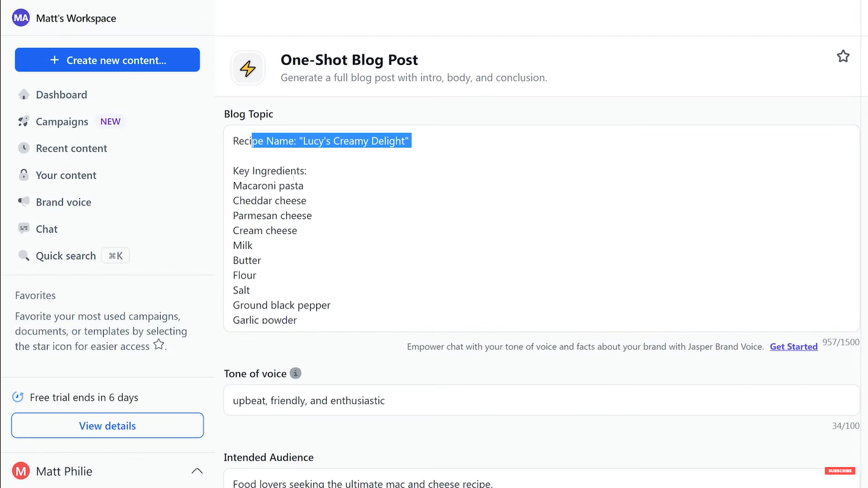Open the Jasper Brand Voice Get Started link
868x488 pixels.
(793, 346)
